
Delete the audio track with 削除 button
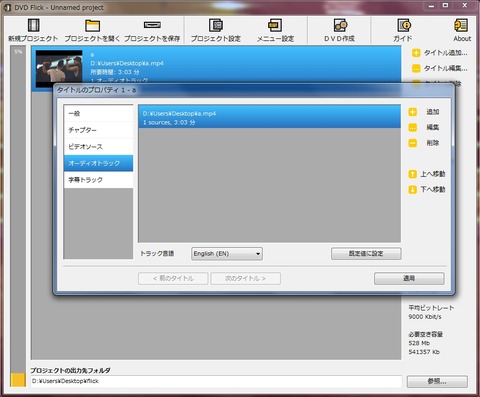click(424, 143)
